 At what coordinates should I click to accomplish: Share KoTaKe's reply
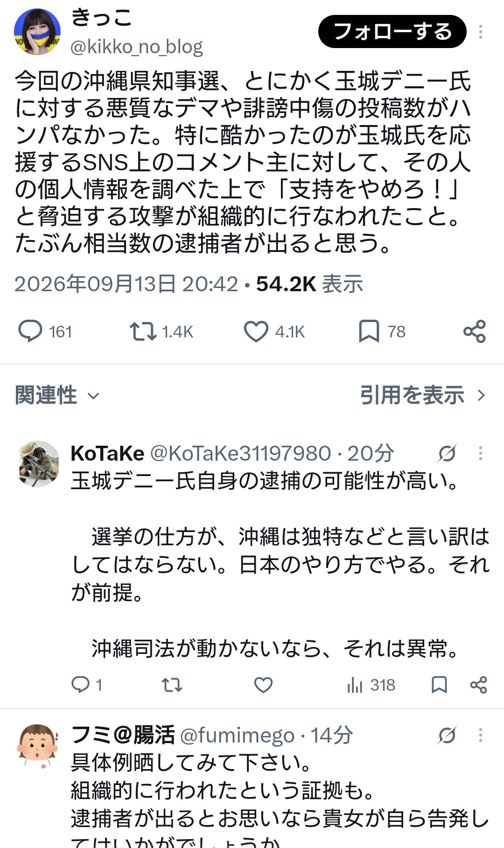[479, 685]
